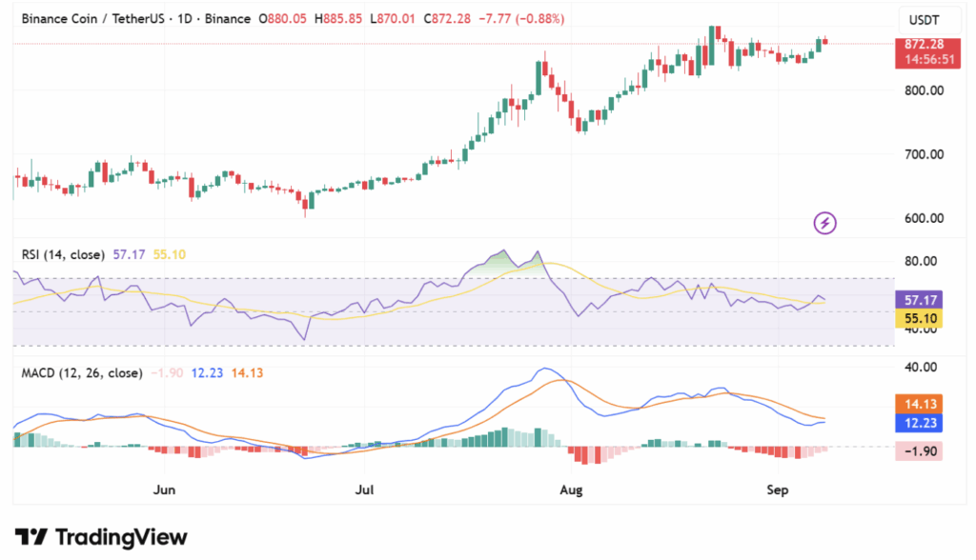
Task: Click the 80.00 RSI scale label
Action: pos(921,261)
